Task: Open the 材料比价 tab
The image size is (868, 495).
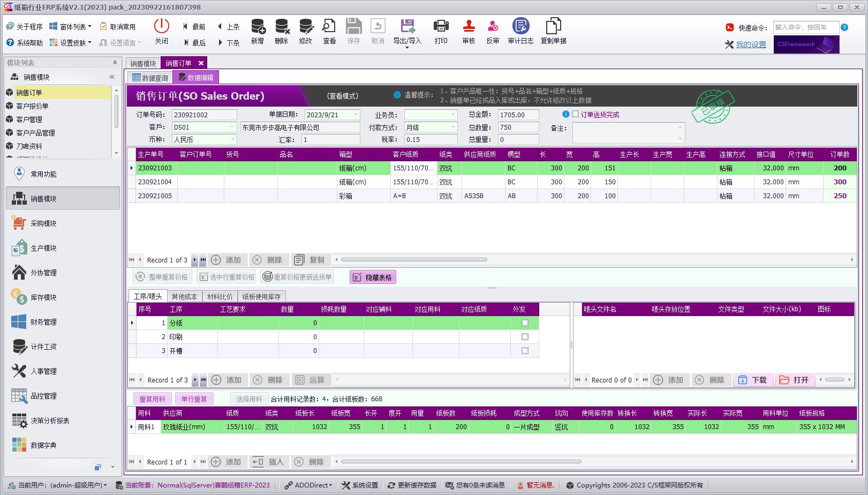Action: [219, 296]
